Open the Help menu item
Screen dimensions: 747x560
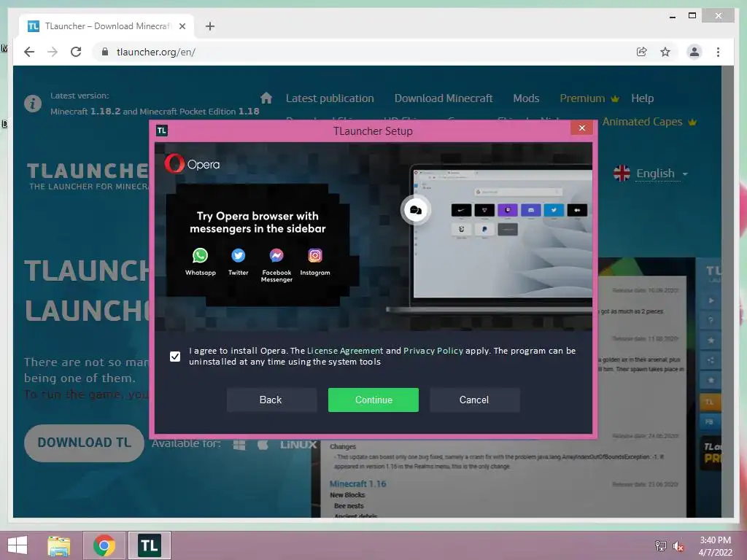(x=642, y=98)
